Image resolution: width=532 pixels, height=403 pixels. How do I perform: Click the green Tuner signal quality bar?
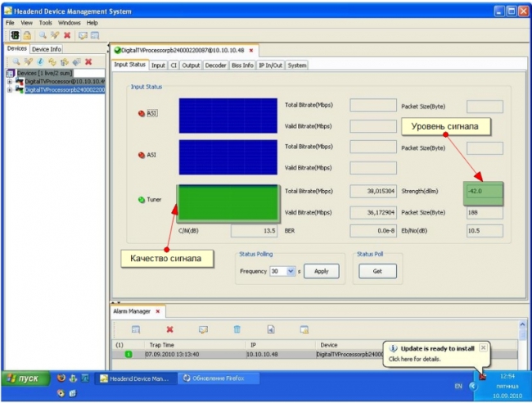pyautogui.click(x=228, y=203)
